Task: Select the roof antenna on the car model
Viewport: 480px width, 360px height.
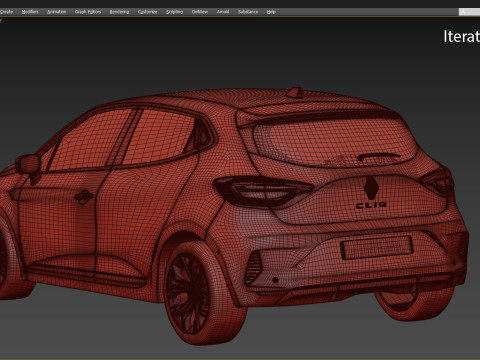Action: pos(295,92)
